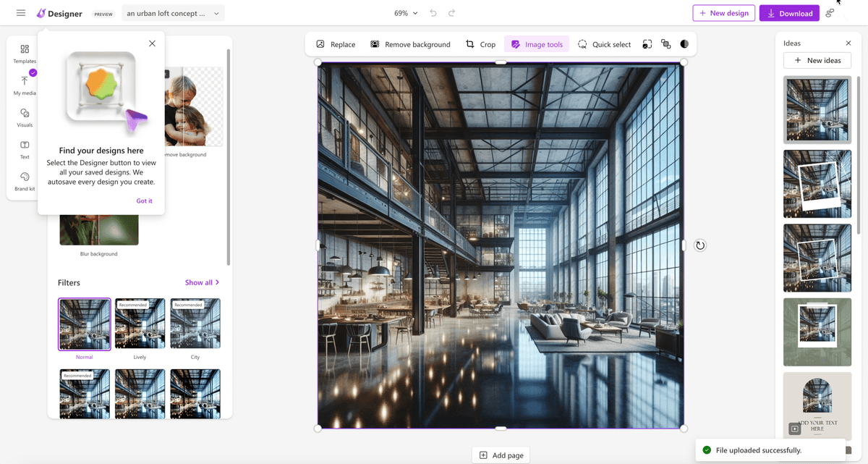Toggle the Image tools button
This screenshot has height=464, width=868.
point(537,44)
